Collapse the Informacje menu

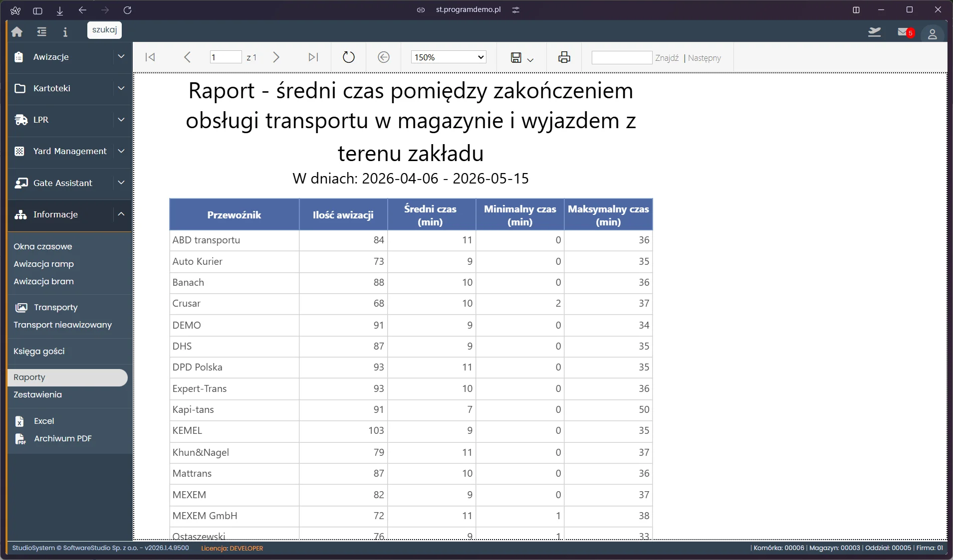(121, 214)
